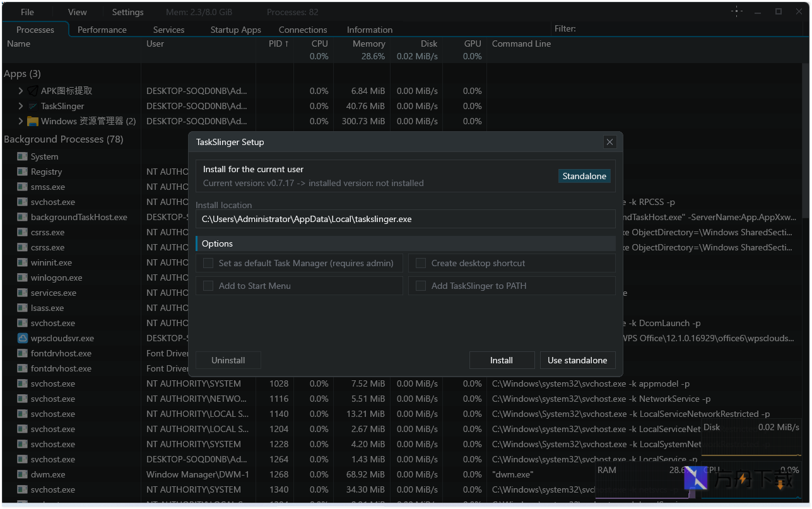Switch to the Services tab
This screenshot has width=812, height=509.
(x=169, y=30)
